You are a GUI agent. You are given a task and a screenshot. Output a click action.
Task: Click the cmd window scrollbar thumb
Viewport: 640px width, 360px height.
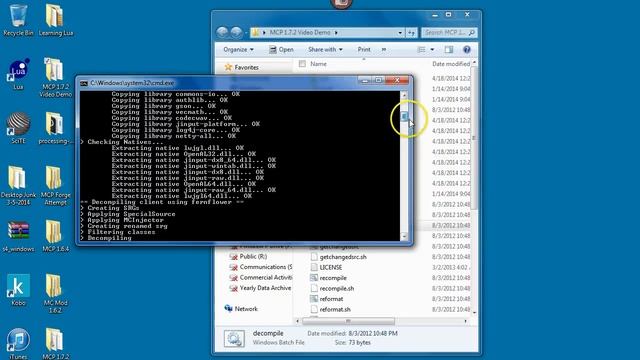click(x=404, y=116)
